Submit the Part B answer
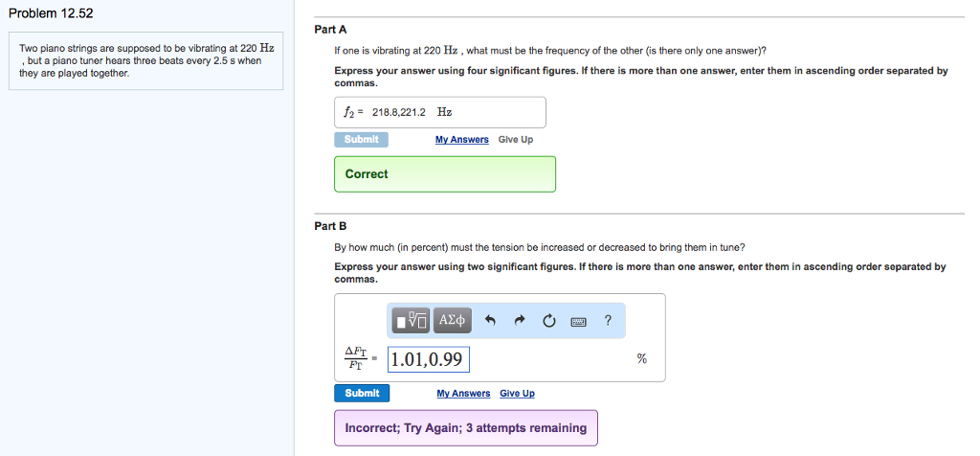Screen dimensions: 980x456 362,393
